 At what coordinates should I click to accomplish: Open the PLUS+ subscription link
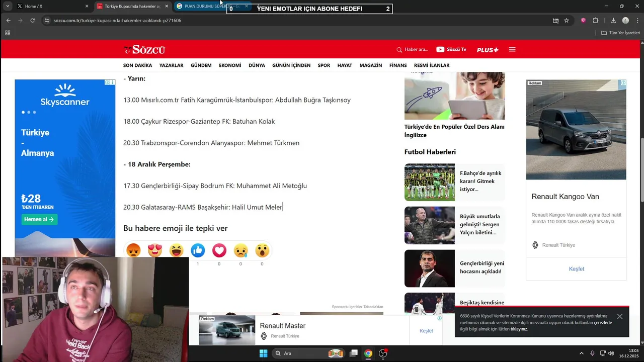488,50
